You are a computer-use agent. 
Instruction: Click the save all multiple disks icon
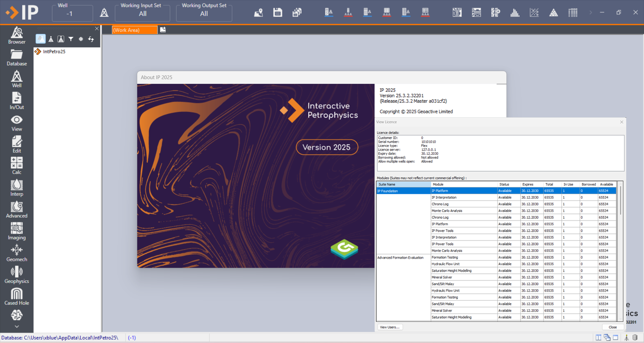297,13
